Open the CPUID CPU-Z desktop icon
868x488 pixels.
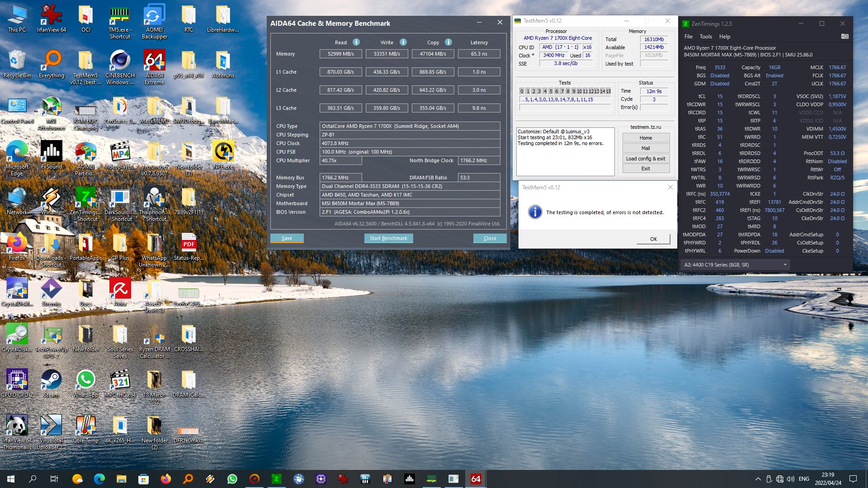(17, 383)
